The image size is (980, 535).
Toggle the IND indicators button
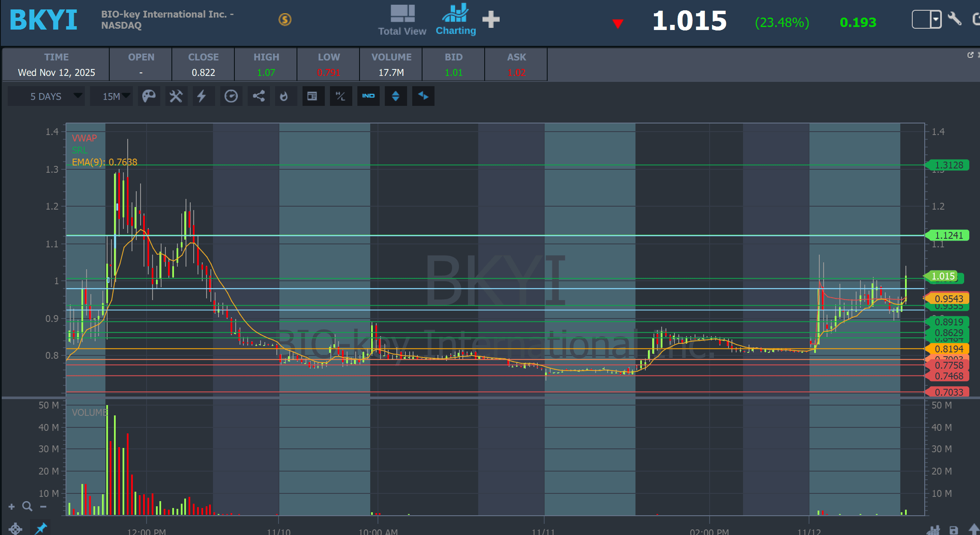click(x=368, y=96)
